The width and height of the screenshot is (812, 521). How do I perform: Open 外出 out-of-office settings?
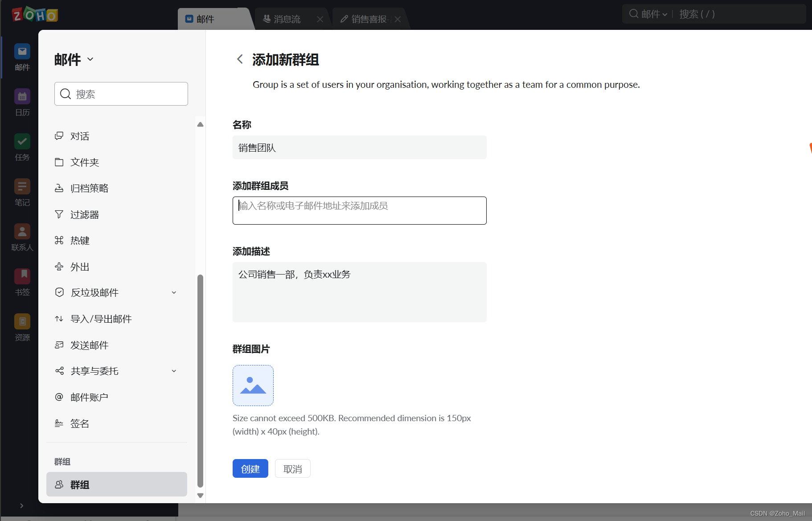pyautogui.click(x=117, y=267)
